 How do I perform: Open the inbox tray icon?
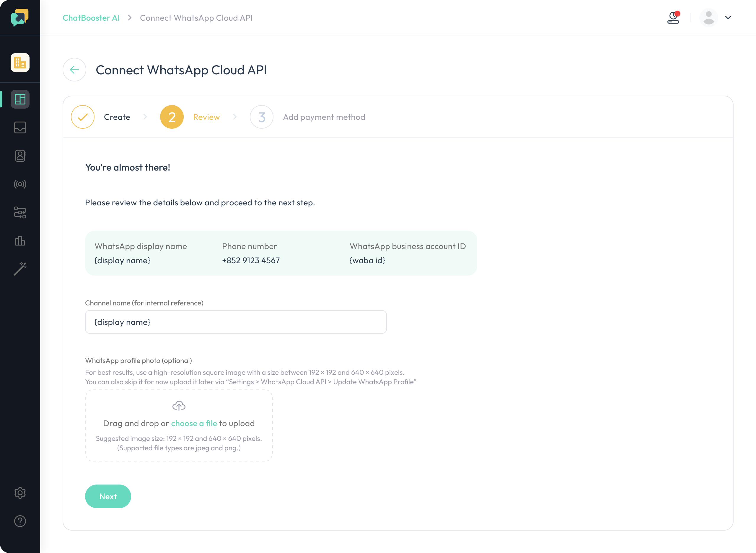click(x=20, y=127)
